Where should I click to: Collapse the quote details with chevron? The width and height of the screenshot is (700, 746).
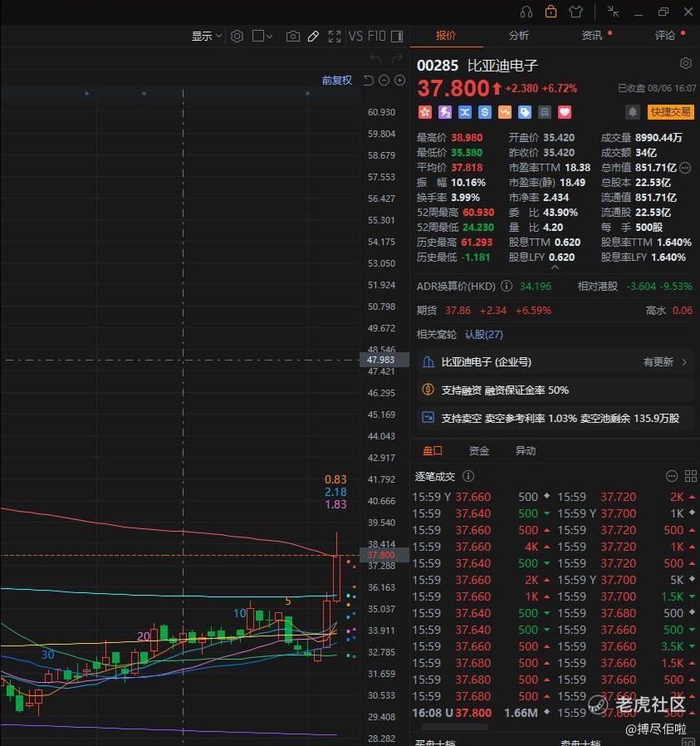[555, 267]
